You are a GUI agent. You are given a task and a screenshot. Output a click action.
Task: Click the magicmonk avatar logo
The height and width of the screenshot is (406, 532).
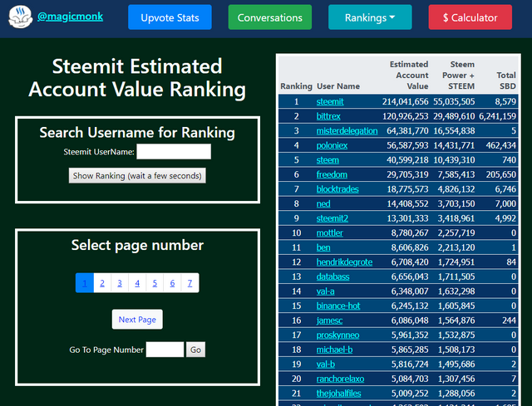[x=20, y=17]
